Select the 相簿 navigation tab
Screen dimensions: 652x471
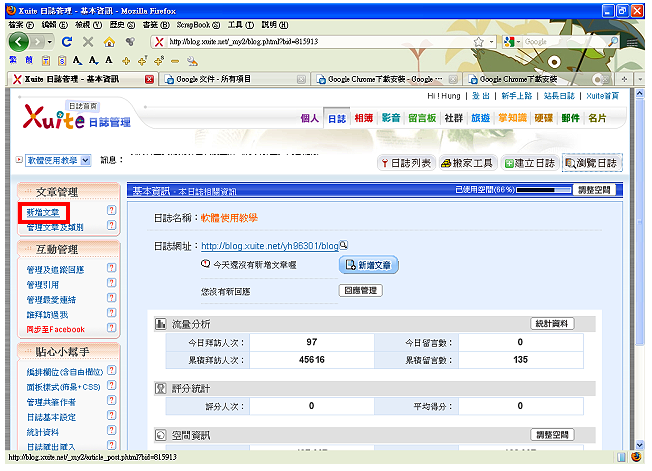364,118
